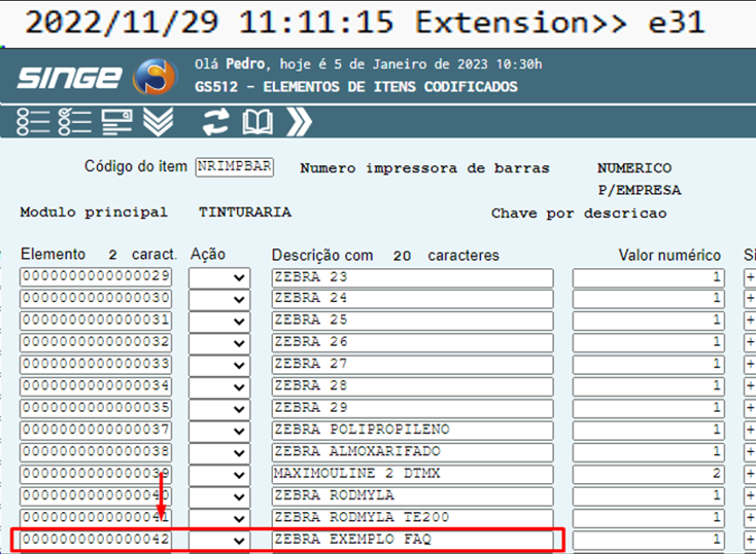This screenshot has width=756, height=554.
Task: Open Ação dropdown for MAXIMOULINE 2 DTMX row
Action: [219, 474]
